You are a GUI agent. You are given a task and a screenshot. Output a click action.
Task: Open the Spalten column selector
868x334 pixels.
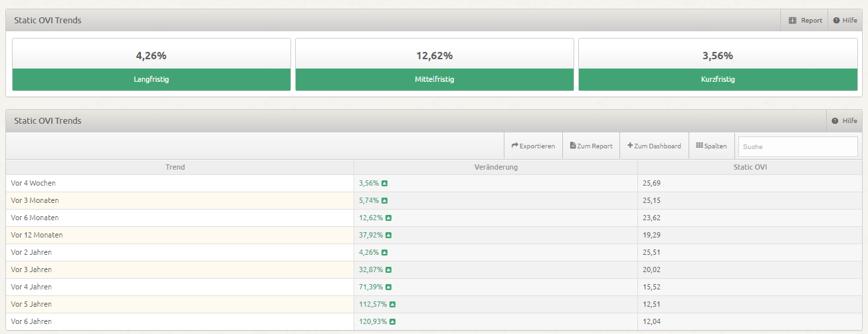coord(711,146)
